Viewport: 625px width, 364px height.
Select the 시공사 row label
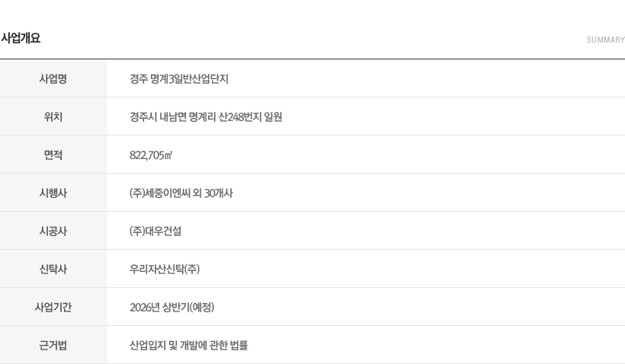[x=53, y=231]
